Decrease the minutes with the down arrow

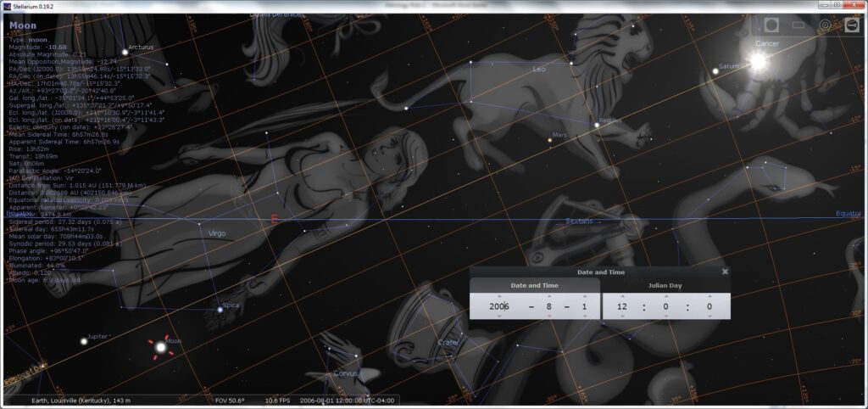tap(666, 317)
